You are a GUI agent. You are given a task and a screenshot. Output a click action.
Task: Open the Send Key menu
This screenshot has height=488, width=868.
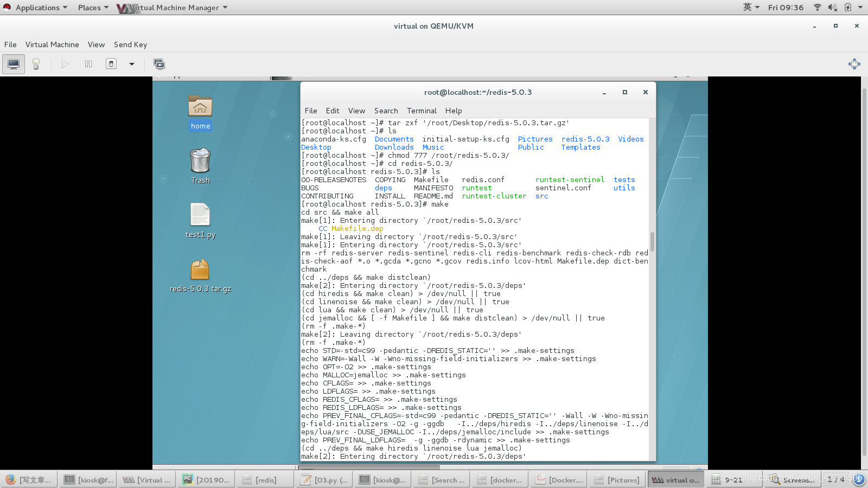[x=130, y=44]
